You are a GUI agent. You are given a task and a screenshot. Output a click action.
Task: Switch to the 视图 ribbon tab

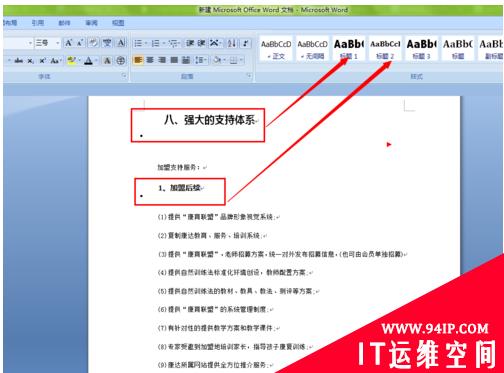pos(118,23)
